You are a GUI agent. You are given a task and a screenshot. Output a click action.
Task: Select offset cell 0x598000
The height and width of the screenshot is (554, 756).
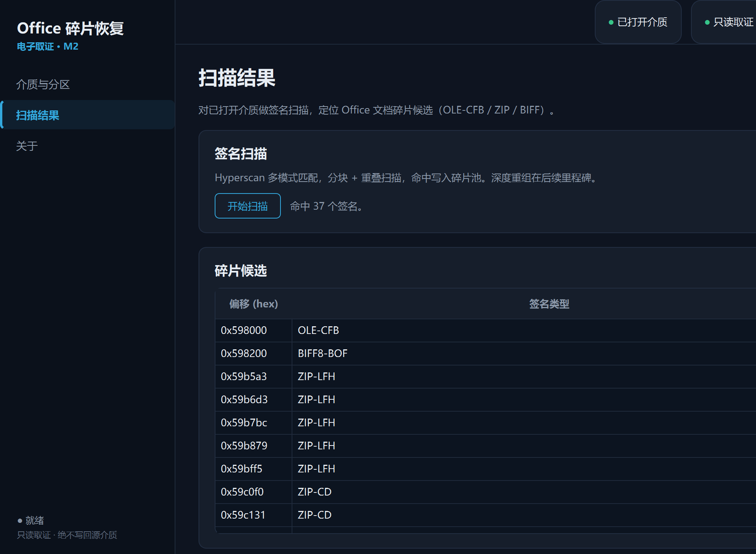(254, 331)
